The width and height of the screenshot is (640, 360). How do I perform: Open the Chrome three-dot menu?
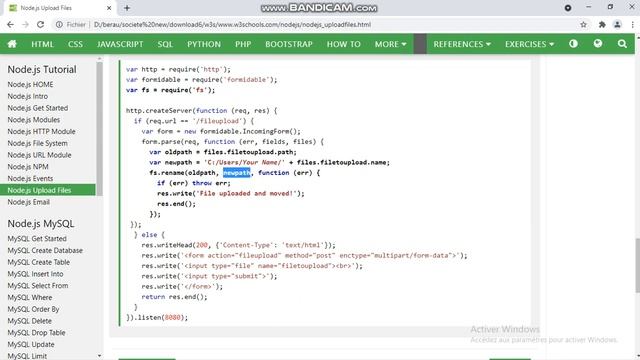point(632,24)
